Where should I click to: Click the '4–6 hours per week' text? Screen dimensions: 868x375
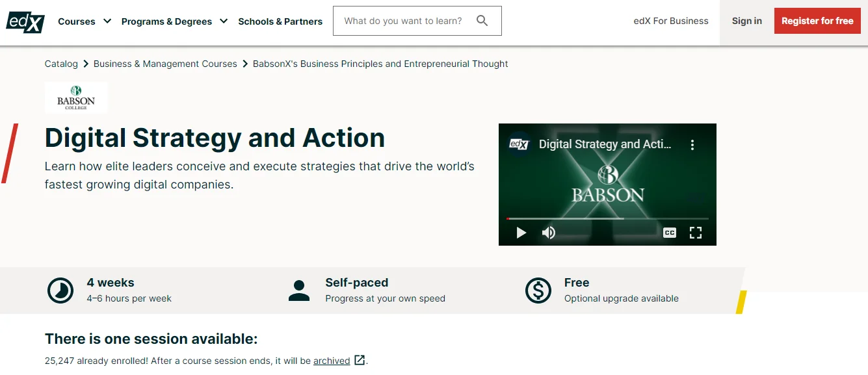pyautogui.click(x=129, y=298)
